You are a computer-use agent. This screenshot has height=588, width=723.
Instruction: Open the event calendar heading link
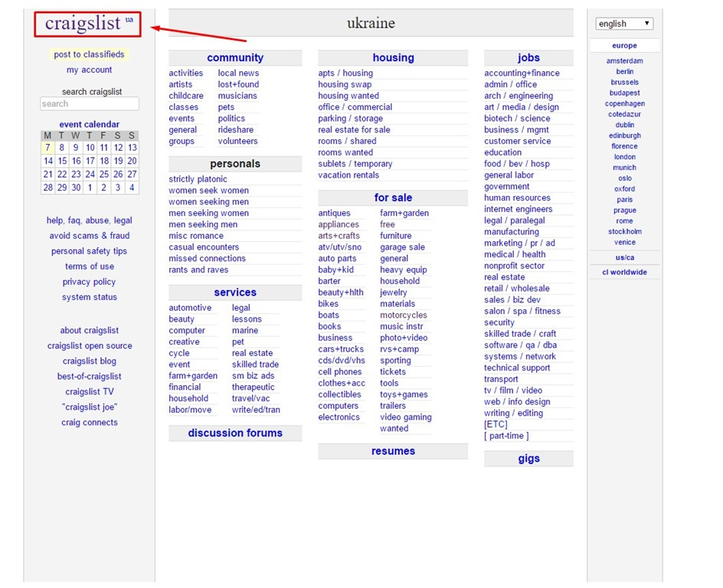89,125
